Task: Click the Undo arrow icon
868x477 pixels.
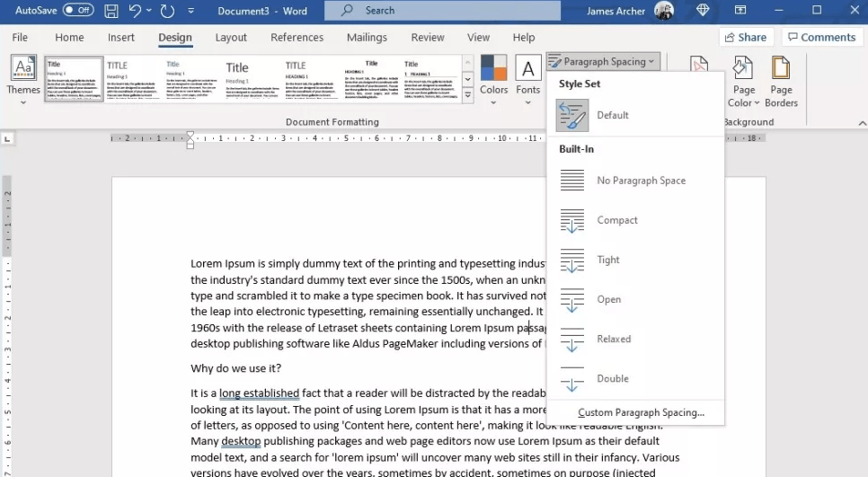Action: click(x=135, y=11)
